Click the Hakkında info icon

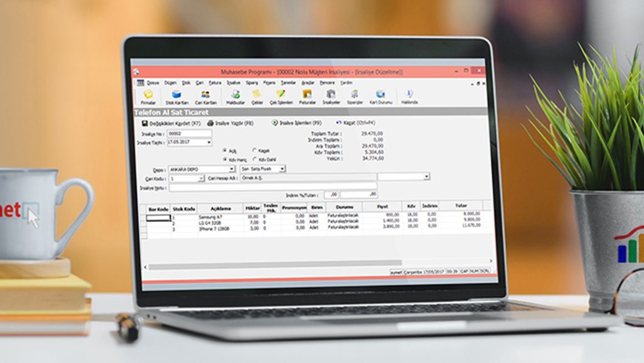409,96
